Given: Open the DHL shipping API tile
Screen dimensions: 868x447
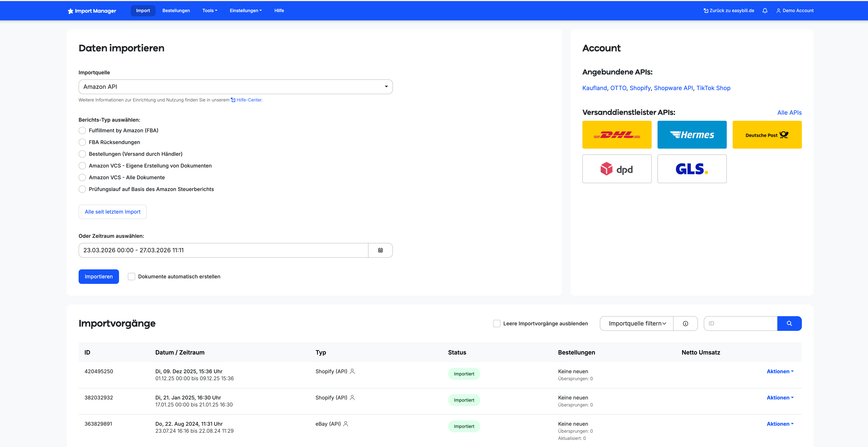Looking at the screenshot, I should (x=617, y=135).
